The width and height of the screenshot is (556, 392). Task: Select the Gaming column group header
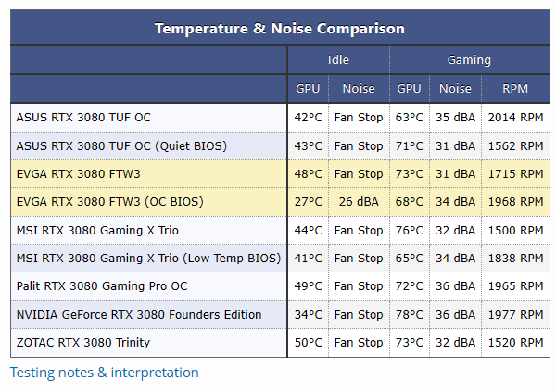coord(469,60)
